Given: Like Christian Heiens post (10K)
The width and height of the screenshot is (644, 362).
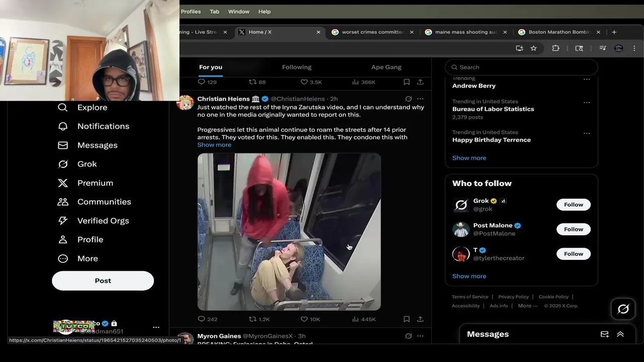Looking at the screenshot, I should click(310, 319).
